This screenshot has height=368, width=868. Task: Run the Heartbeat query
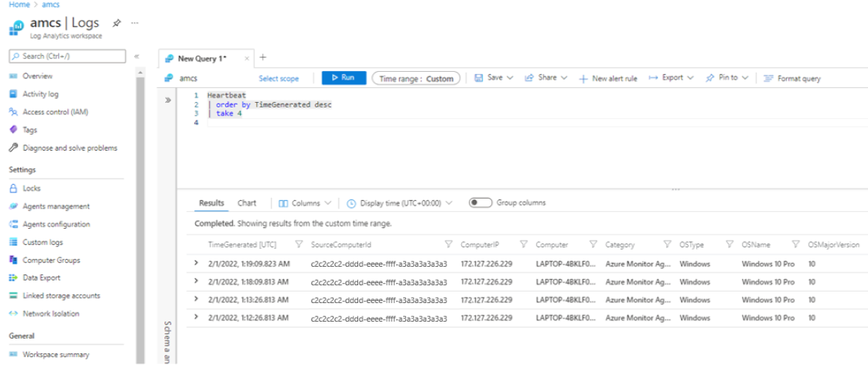click(x=342, y=78)
